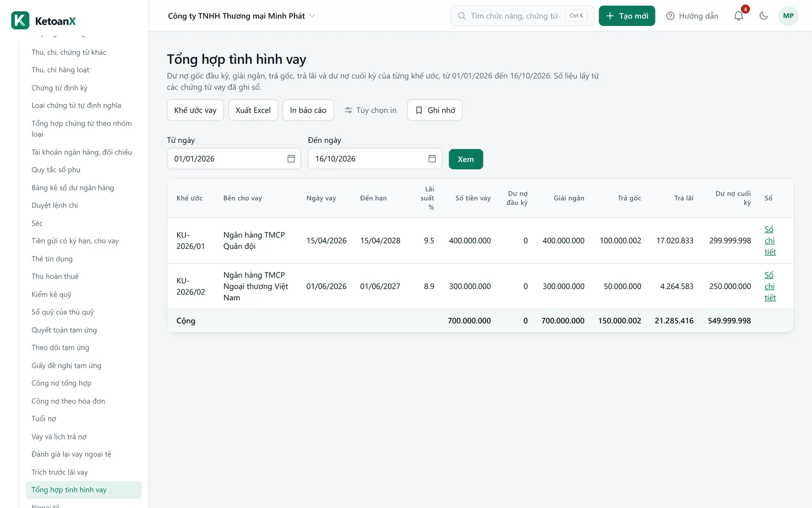Click the Ghi nhớ bookmark button
Screen dimensions: 812x508
click(x=435, y=110)
